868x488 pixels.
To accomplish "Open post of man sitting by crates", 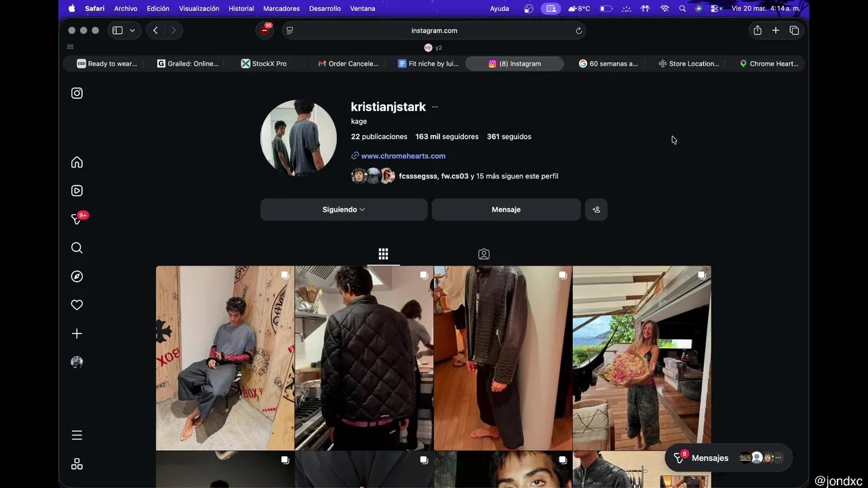I will (225, 358).
